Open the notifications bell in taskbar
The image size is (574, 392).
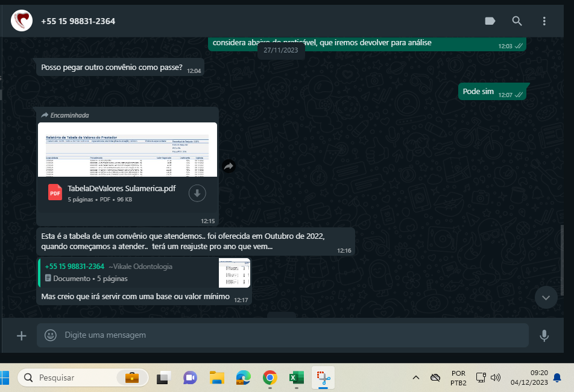coord(557,378)
